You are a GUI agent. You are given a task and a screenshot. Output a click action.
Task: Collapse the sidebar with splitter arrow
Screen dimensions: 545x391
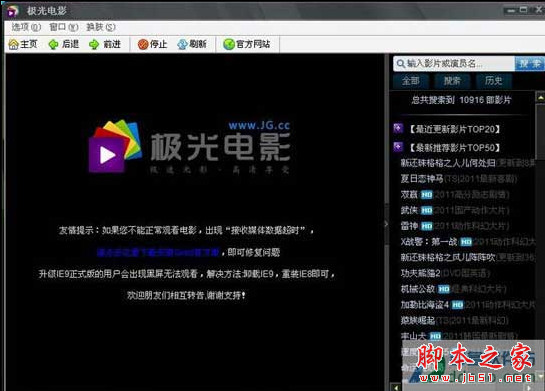[x=386, y=224]
